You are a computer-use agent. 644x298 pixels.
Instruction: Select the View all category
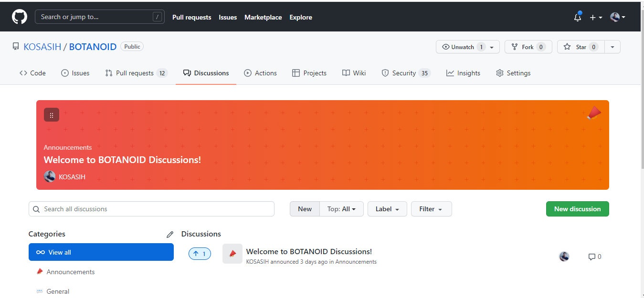pyautogui.click(x=101, y=252)
